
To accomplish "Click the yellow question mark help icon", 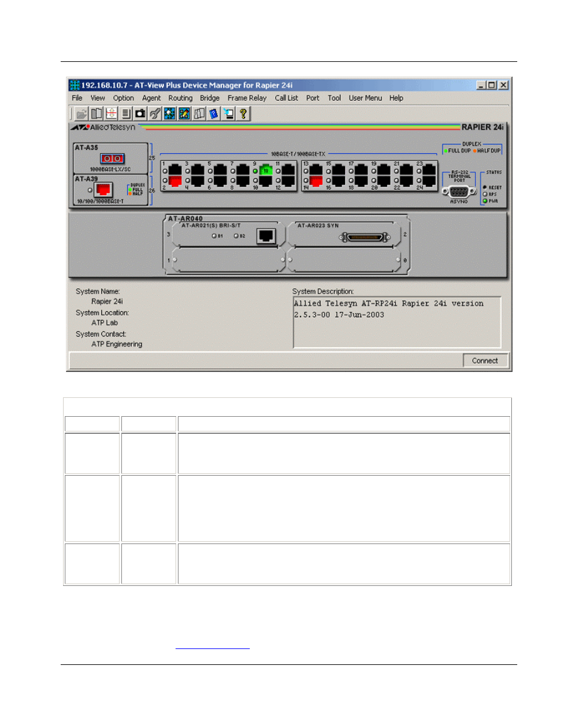I will pyautogui.click(x=243, y=114).
